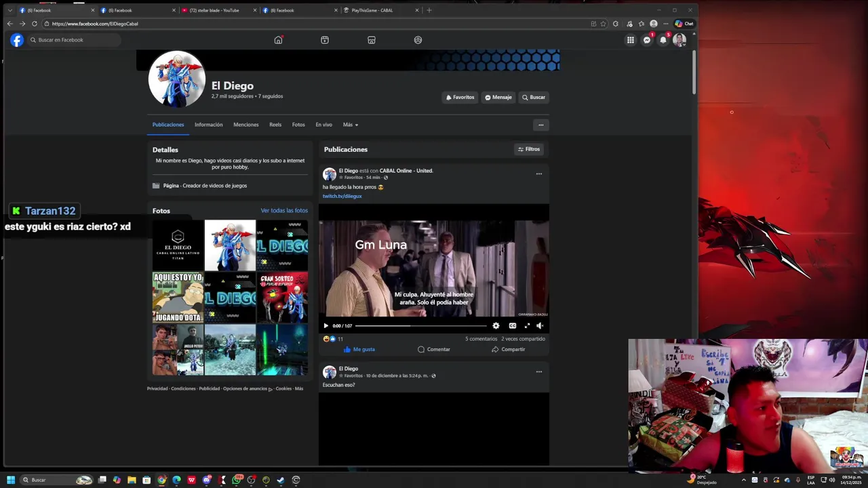
Task: Click the Facebook logo
Action: [17, 40]
